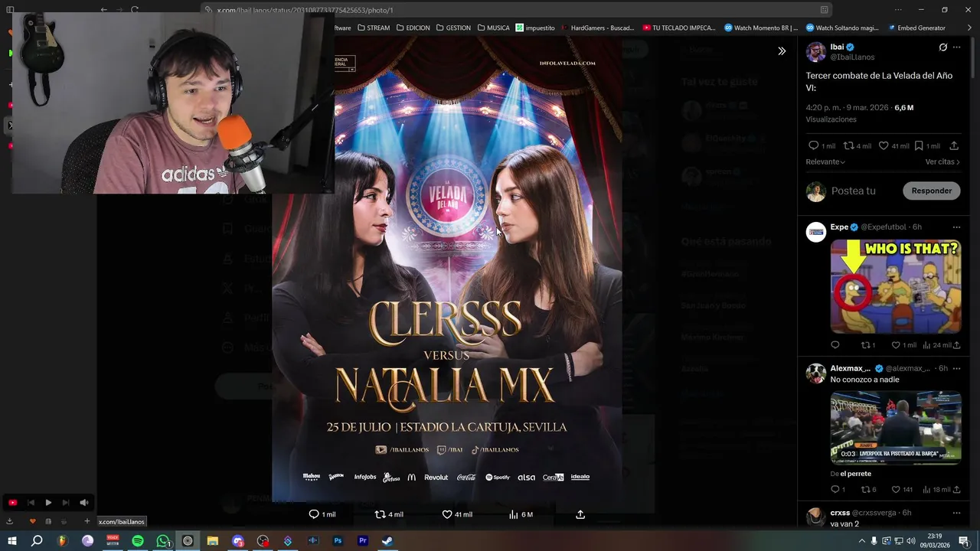Viewport: 980px width, 551px height.
Task: Open the MUSICA bookmarks folder
Action: click(493, 28)
